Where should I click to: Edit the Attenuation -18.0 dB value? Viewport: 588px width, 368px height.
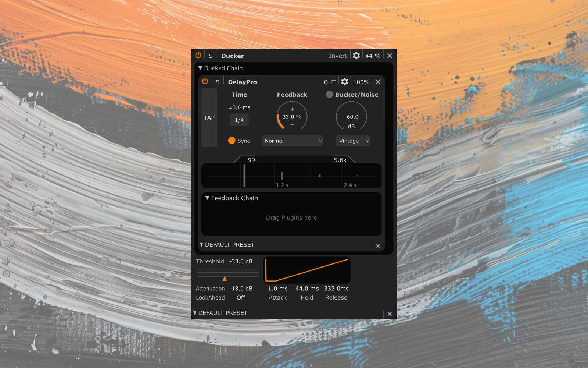pyautogui.click(x=241, y=289)
